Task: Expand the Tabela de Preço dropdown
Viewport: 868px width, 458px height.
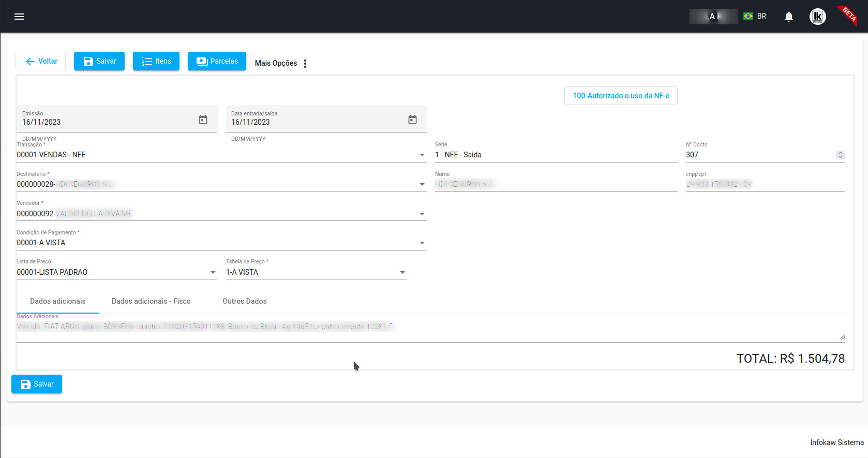Action: [402, 272]
